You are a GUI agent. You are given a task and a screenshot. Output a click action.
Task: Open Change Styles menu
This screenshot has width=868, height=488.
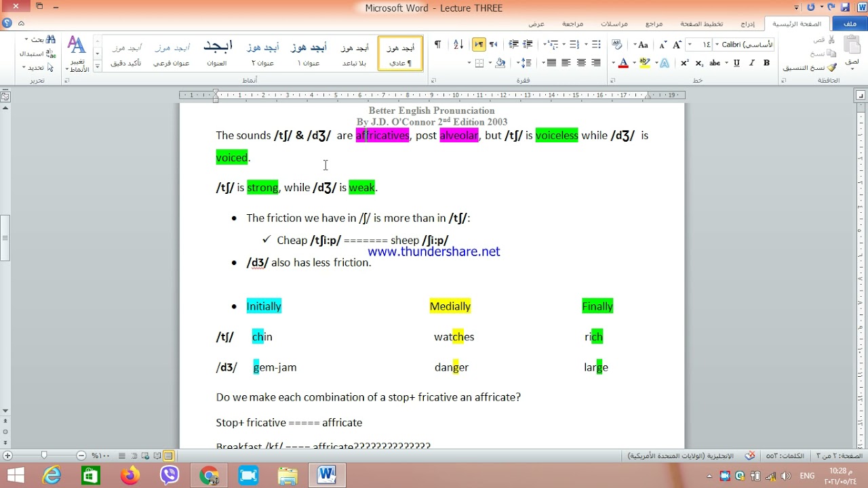(77, 54)
